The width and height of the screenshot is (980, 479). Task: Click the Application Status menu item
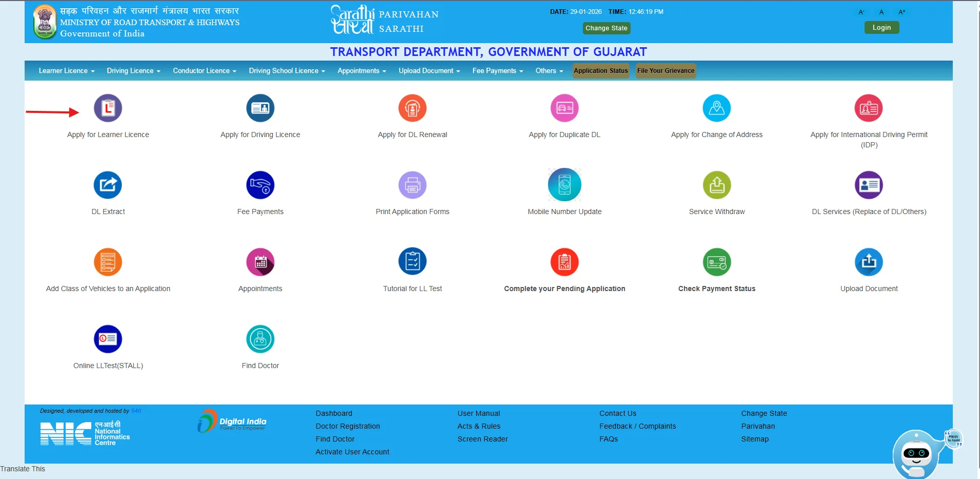[600, 71]
